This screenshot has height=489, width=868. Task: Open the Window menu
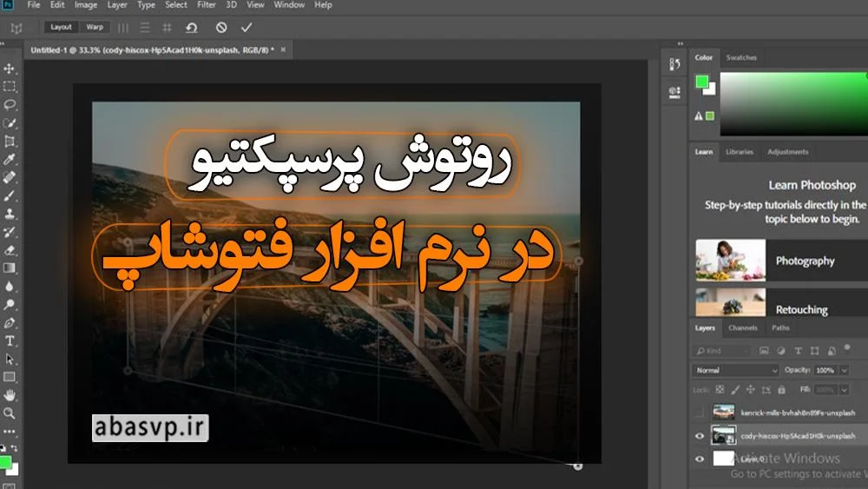coord(289,5)
